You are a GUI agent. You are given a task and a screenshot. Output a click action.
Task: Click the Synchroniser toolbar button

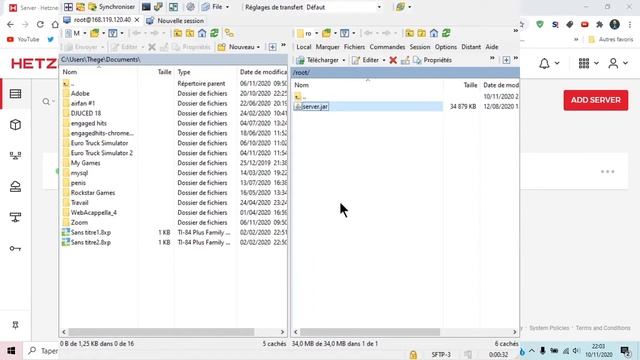coord(111,7)
